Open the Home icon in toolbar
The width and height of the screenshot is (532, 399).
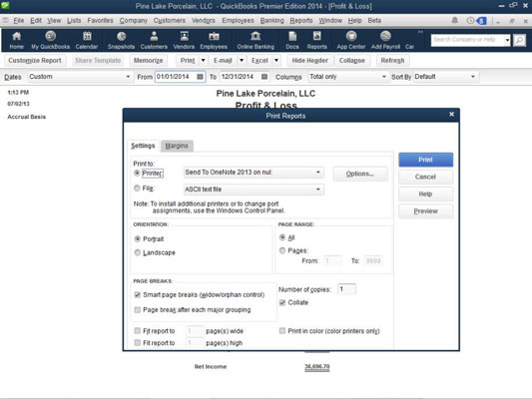click(16, 40)
